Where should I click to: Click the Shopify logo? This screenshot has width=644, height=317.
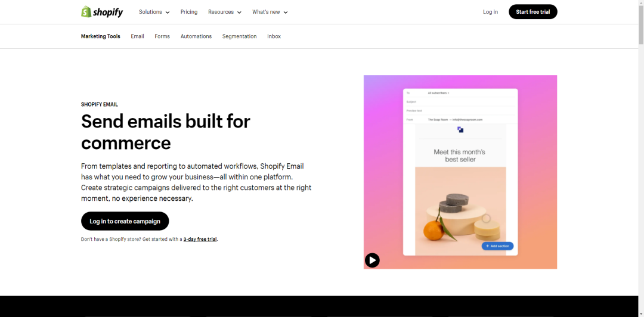click(x=102, y=12)
